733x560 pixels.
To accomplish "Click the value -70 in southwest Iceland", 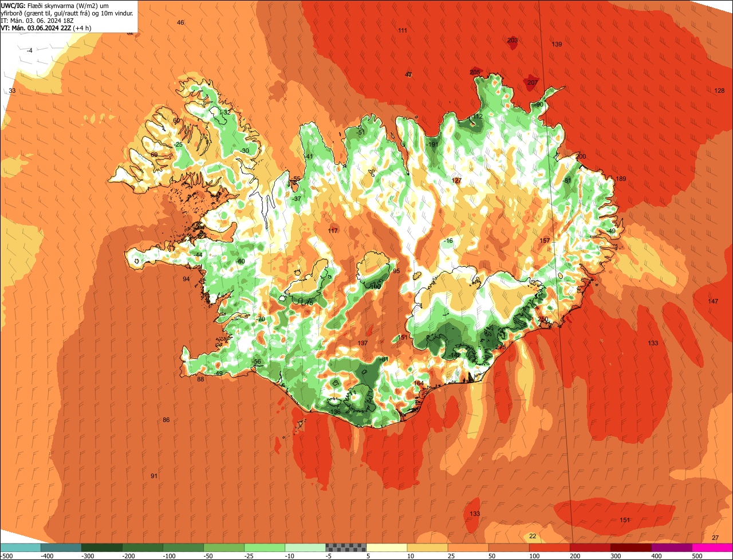I will pyautogui.click(x=261, y=319).
